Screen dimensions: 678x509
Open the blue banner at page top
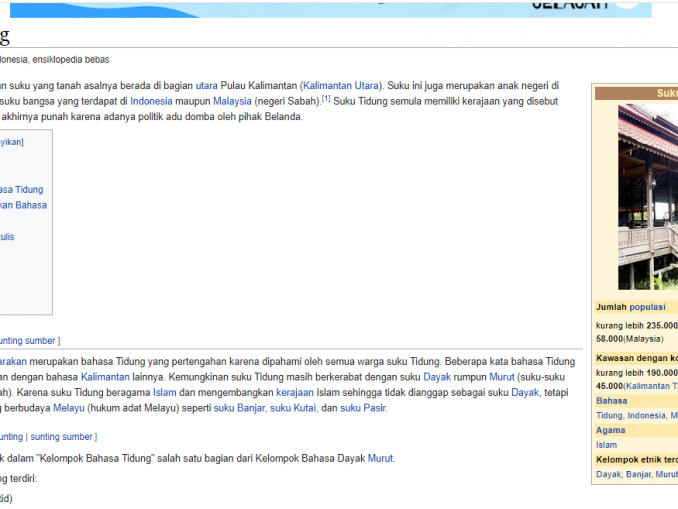pyautogui.click(x=331, y=10)
